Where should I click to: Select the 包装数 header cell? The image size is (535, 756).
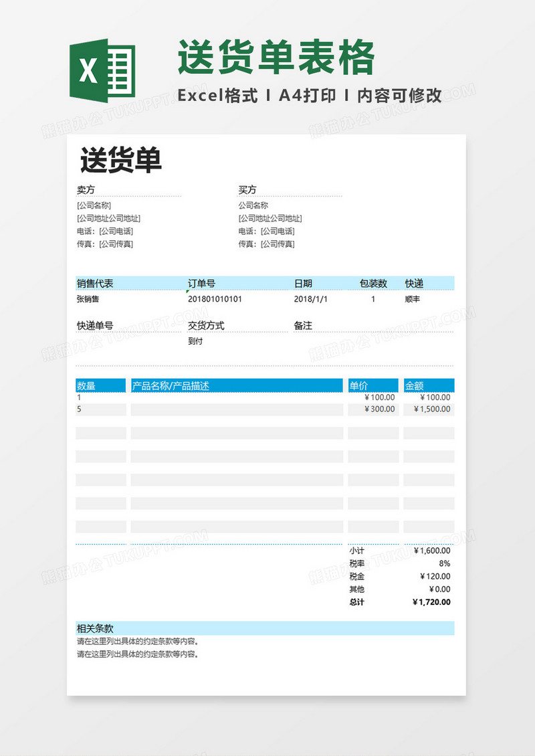374,284
